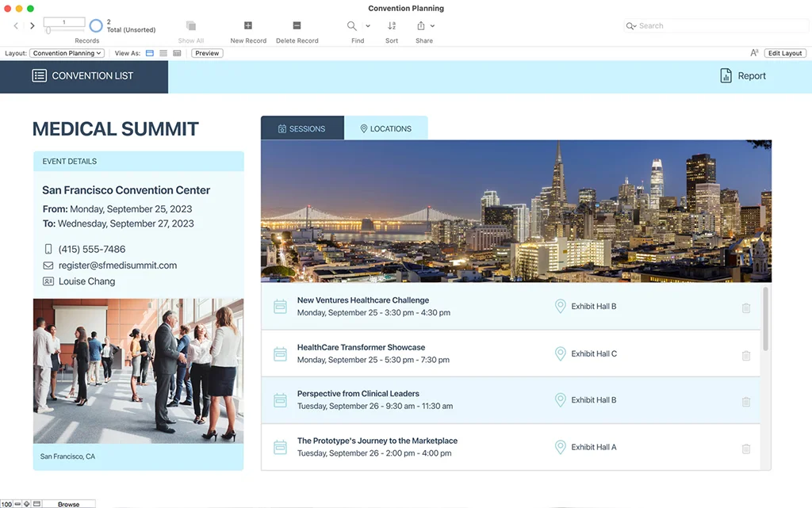Image resolution: width=812 pixels, height=508 pixels.
Task: Click the New Record toolbar icon
Action: point(248,26)
